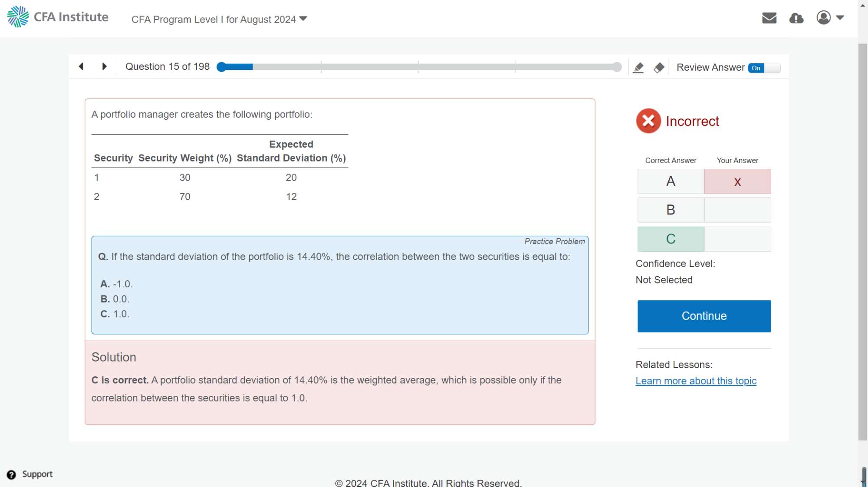Viewport: 868px width, 487px height.
Task: Select answer option C
Action: pos(671,239)
